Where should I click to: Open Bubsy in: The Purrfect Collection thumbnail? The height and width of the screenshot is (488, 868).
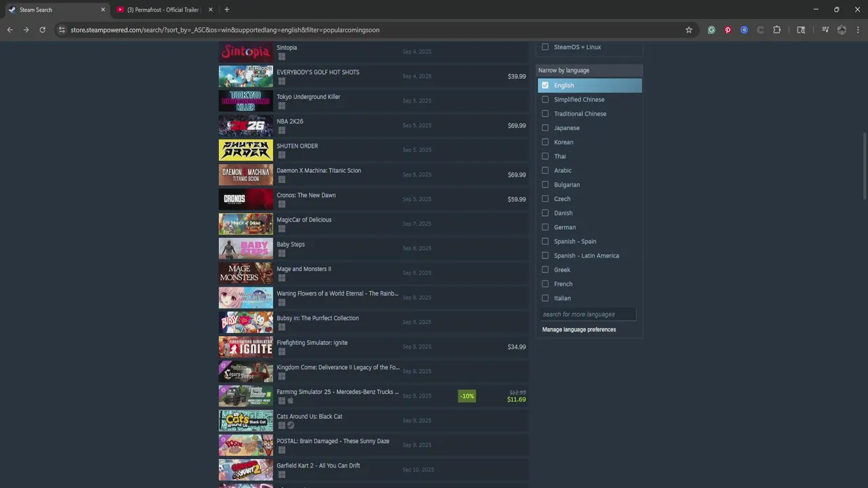[245, 322]
